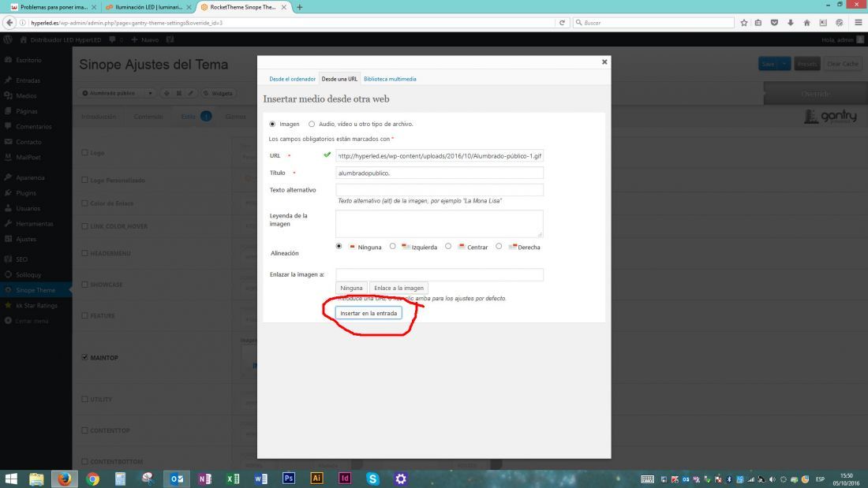Open Google Chrome from the taskbar
Viewport: 868px width, 488px height.
92,479
